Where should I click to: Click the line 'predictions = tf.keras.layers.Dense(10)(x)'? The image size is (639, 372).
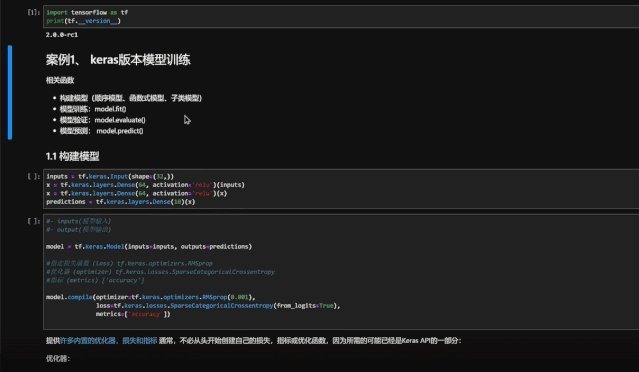point(121,202)
